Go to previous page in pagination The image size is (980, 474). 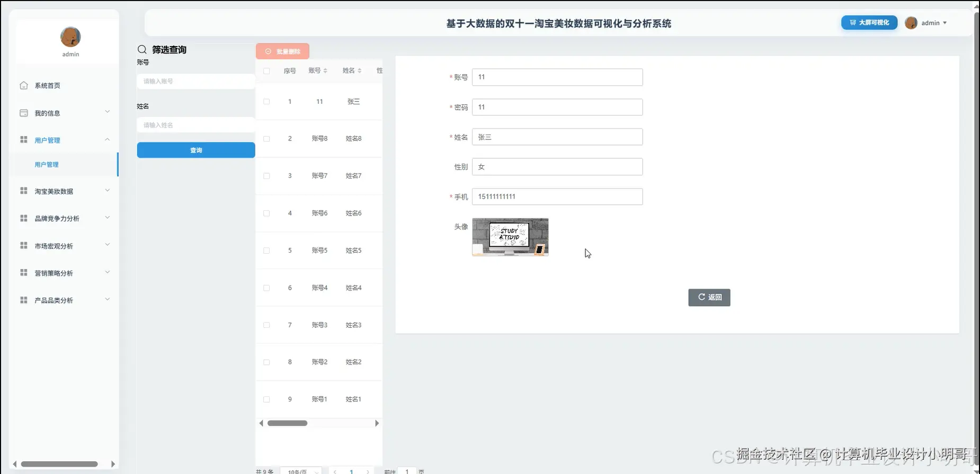coord(335,471)
